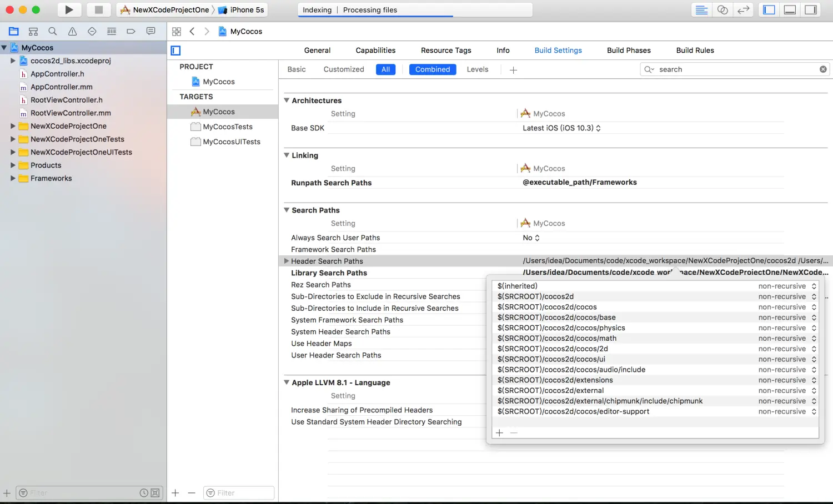
Task: Show recent files filter clock icon
Action: click(144, 493)
